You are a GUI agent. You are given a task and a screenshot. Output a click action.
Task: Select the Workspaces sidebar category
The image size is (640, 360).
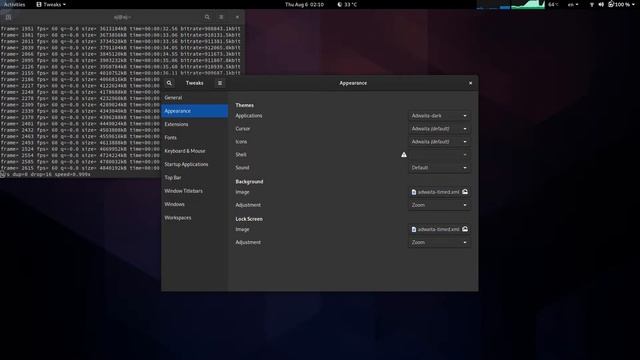195,218
